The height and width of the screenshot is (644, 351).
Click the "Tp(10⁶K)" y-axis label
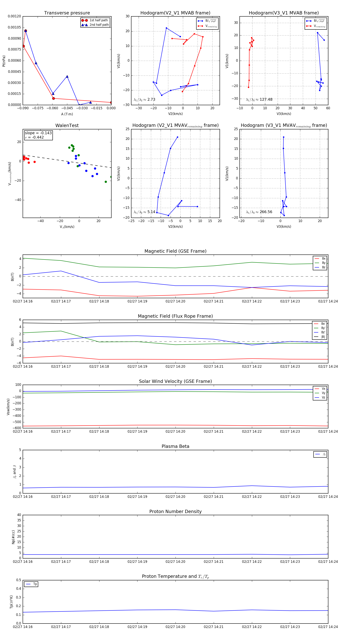[11, 602]
